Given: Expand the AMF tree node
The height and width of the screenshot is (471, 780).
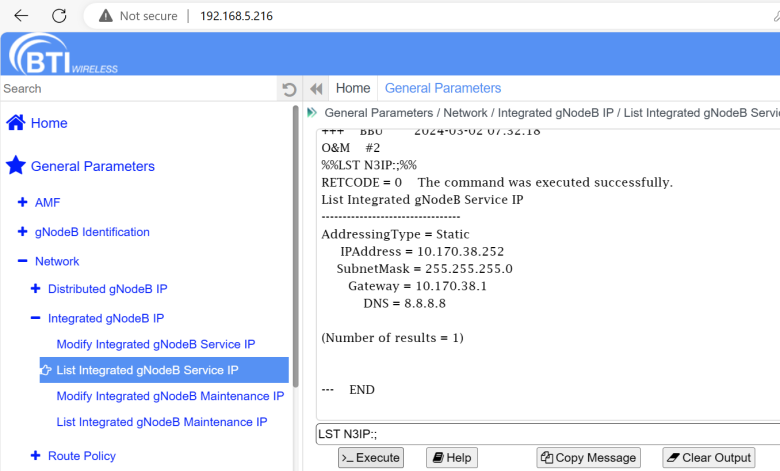Looking at the screenshot, I should point(22,202).
